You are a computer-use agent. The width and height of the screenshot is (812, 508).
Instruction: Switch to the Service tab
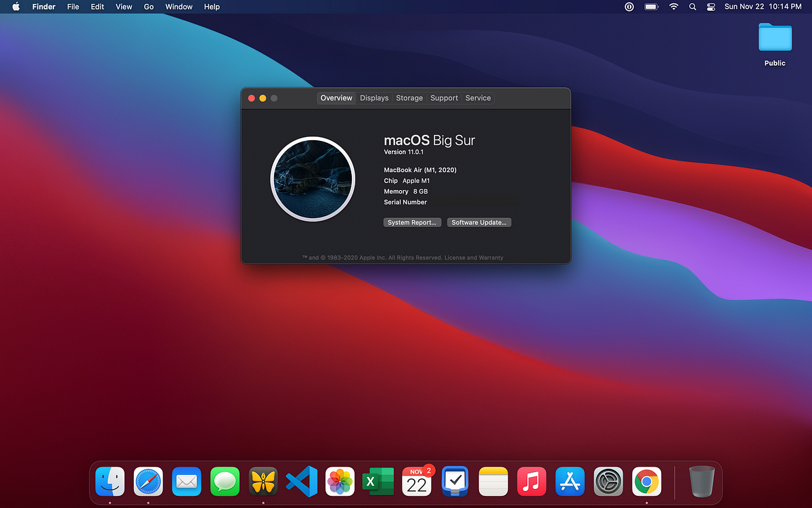pos(478,98)
